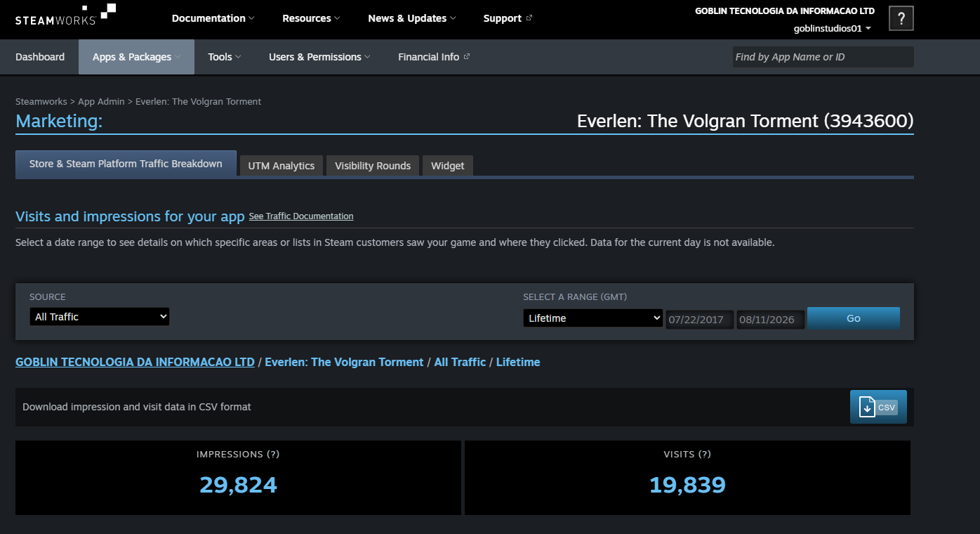Click Everlen: The Volgran Torment breadcrumb at top
This screenshot has width=980, height=534.
[198, 101]
